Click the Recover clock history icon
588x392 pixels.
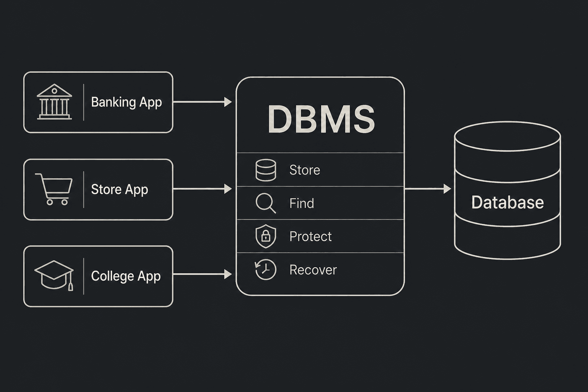[266, 269]
